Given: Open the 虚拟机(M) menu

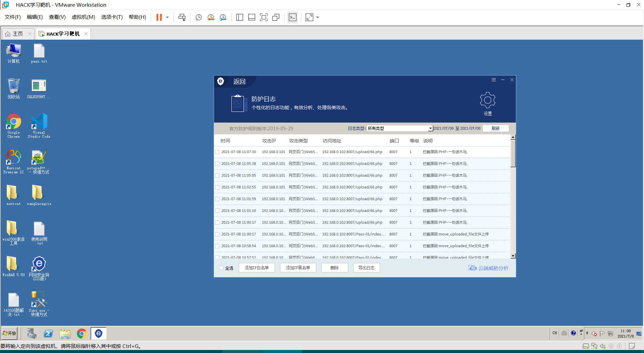Looking at the screenshot, I should (x=83, y=17).
